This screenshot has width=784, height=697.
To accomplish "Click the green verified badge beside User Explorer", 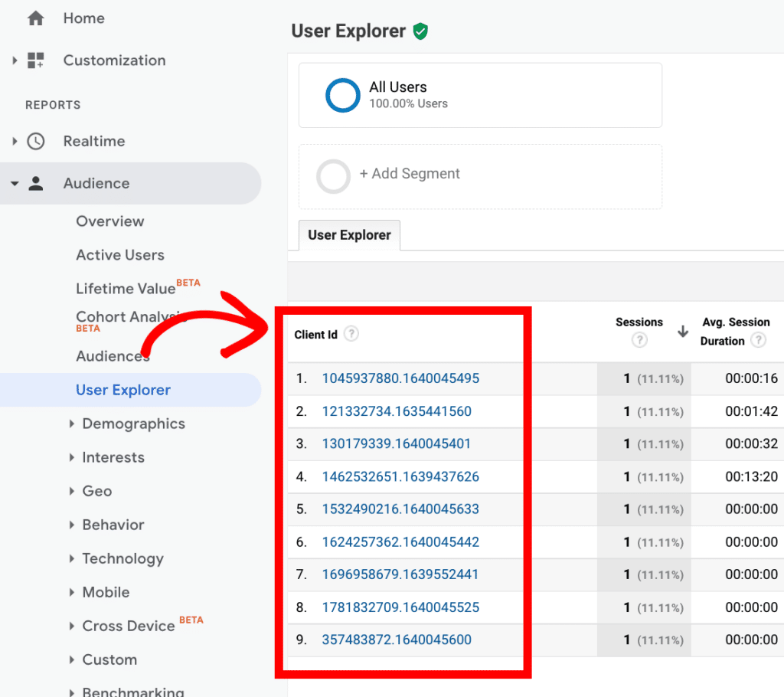I will click(x=420, y=31).
